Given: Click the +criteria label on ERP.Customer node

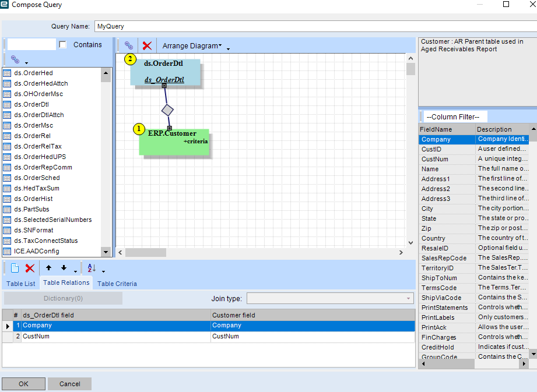Looking at the screenshot, I should click(x=195, y=142).
